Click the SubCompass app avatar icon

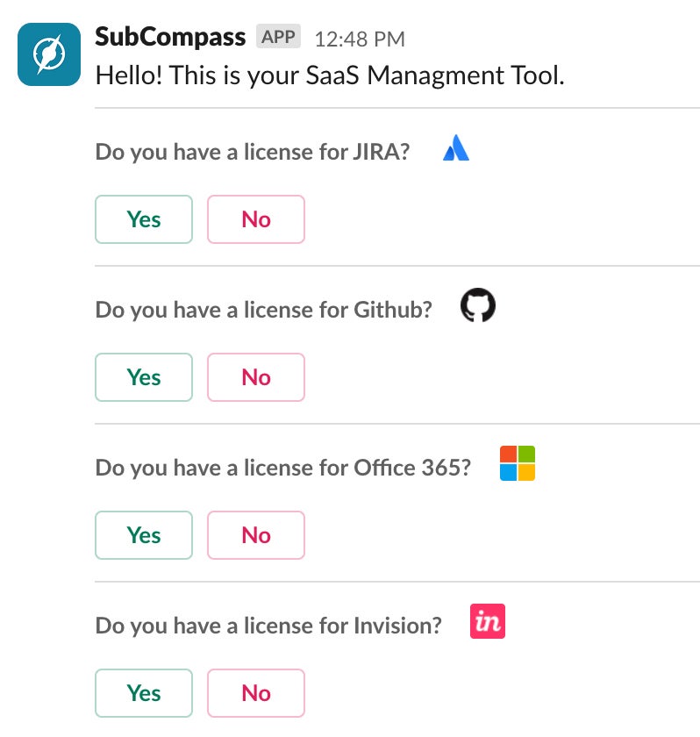click(x=51, y=54)
